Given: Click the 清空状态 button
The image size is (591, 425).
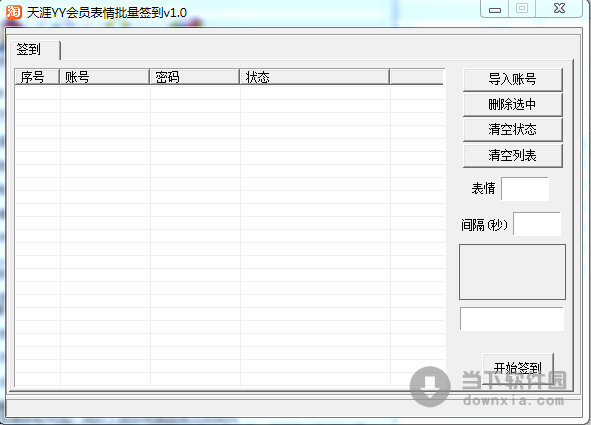Looking at the screenshot, I should [x=513, y=130].
